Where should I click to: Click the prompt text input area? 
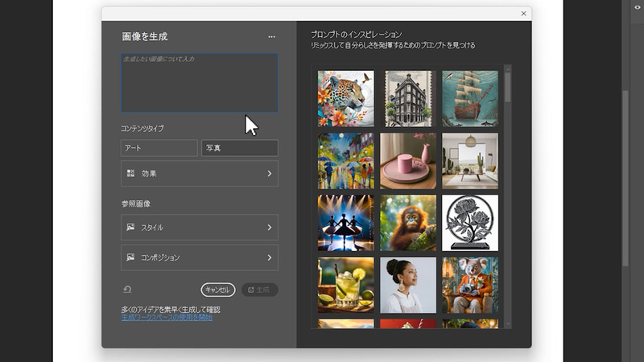point(199,83)
